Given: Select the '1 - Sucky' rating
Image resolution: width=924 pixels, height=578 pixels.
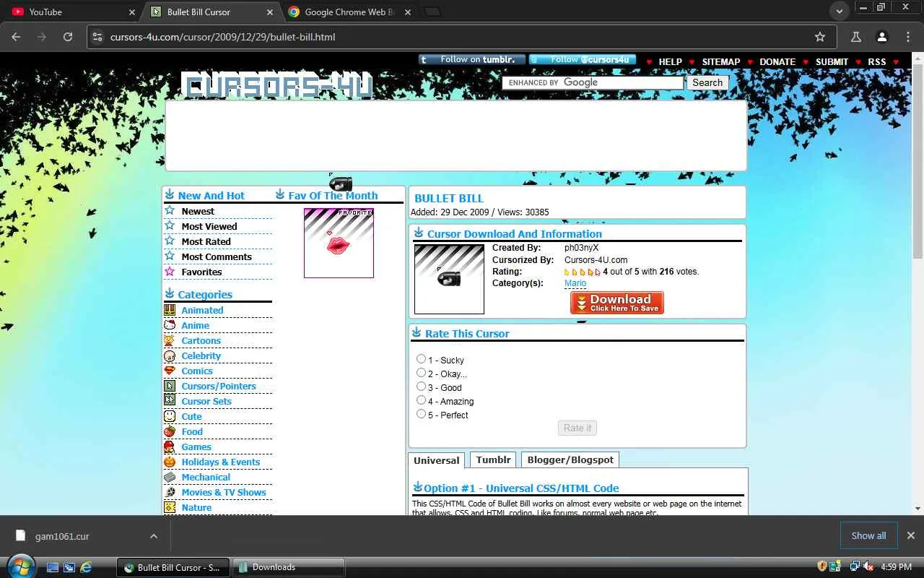Looking at the screenshot, I should [422, 358].
